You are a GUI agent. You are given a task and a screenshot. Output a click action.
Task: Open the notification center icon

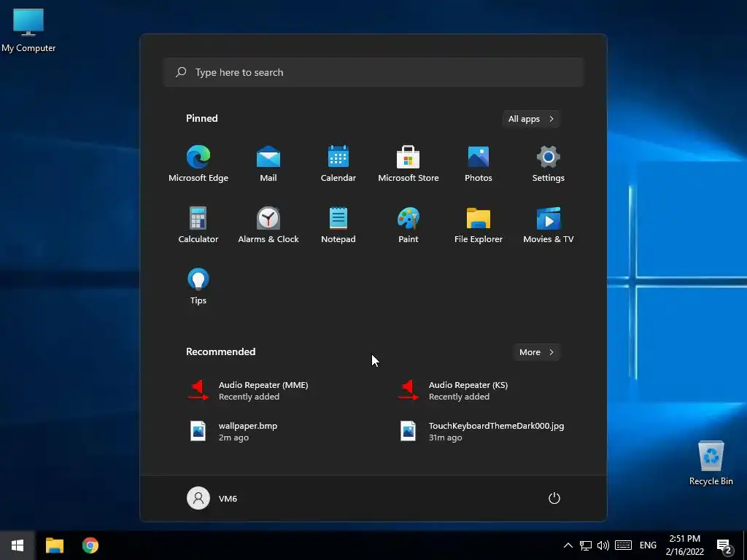pos(724,545)
